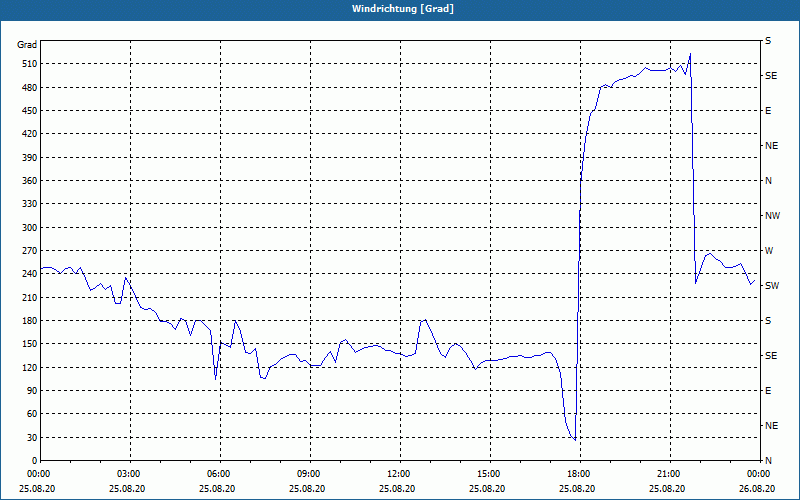The height and width of the screenshot is (500, 800).
Task: Click the S compass label on the 180 gridline
Action: 768,321
